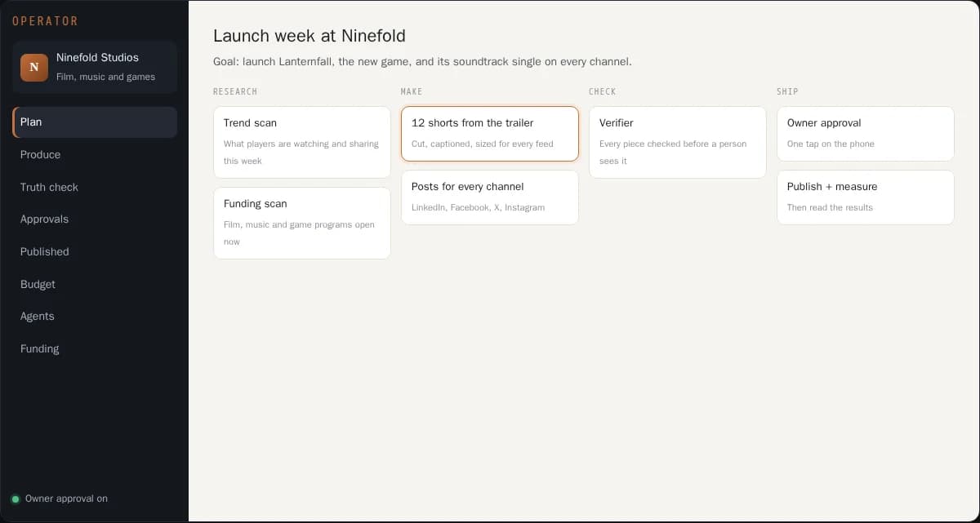Select the 12 shorts from the trailer card
This screenshot has height=523, width=980.
click(x=490, y=134)
